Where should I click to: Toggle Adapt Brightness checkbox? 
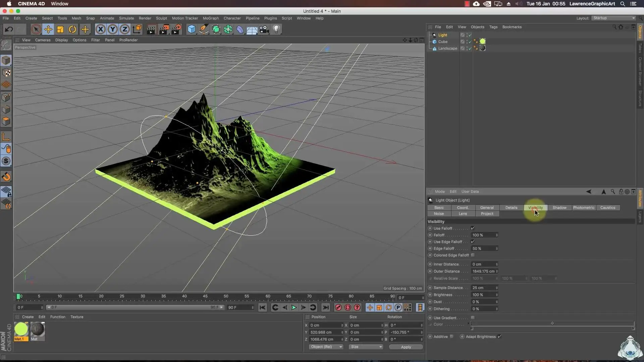(x=499, y=337)
